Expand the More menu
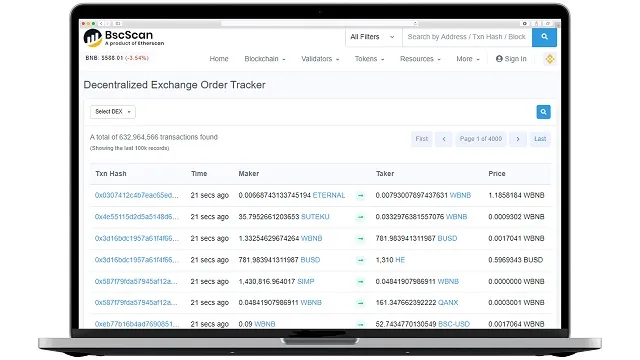 (468, 59)
